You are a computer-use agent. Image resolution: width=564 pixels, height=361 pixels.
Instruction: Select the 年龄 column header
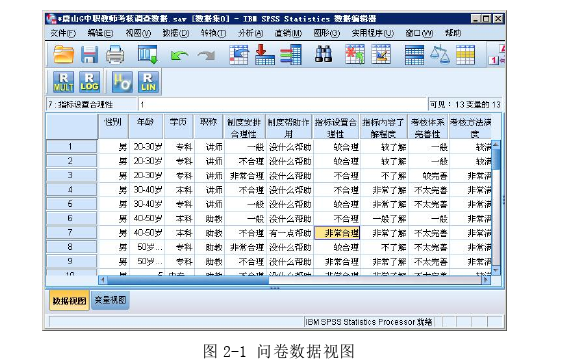click(146, 127)
